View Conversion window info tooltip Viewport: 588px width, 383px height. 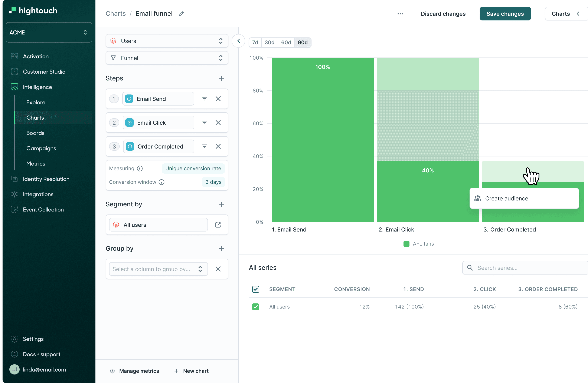pyautogui.click(x=161, y=182)
